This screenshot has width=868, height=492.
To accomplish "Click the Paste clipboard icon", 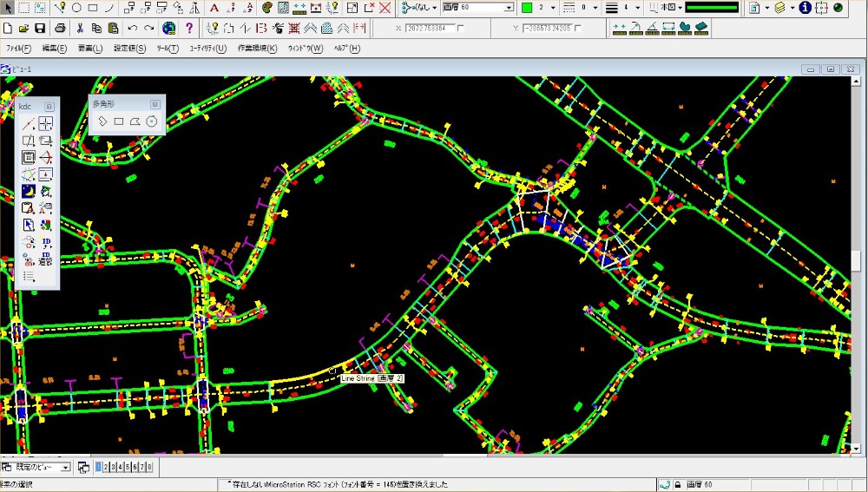I will (x=113, y=28).
